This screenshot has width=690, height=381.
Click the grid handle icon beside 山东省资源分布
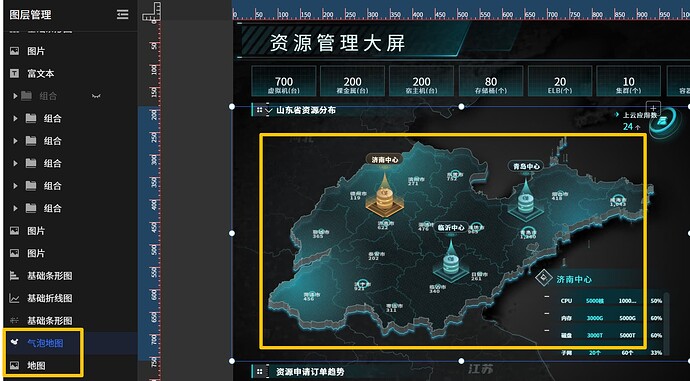[259, 110]
